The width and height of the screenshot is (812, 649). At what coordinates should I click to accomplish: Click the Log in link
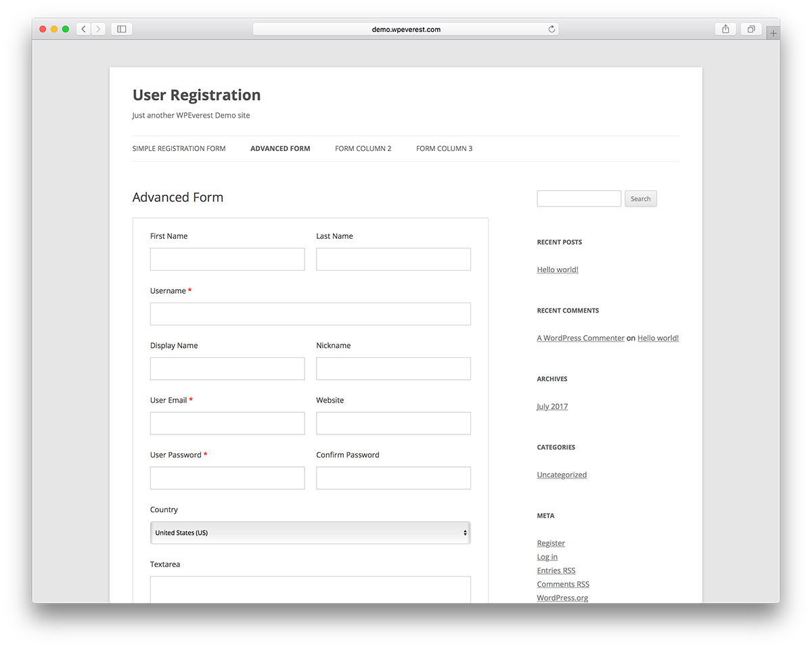(x=547, y=556)
